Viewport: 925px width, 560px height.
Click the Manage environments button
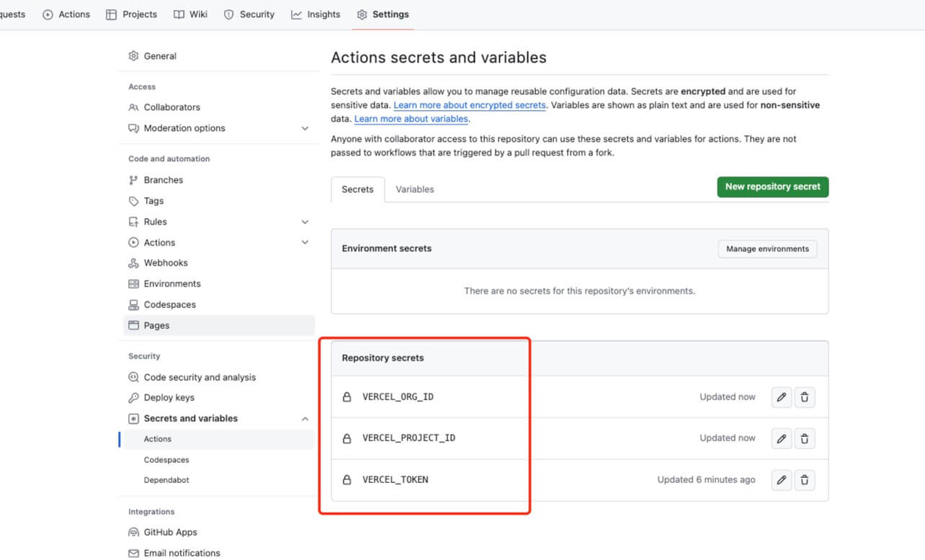tap(767, 249)
